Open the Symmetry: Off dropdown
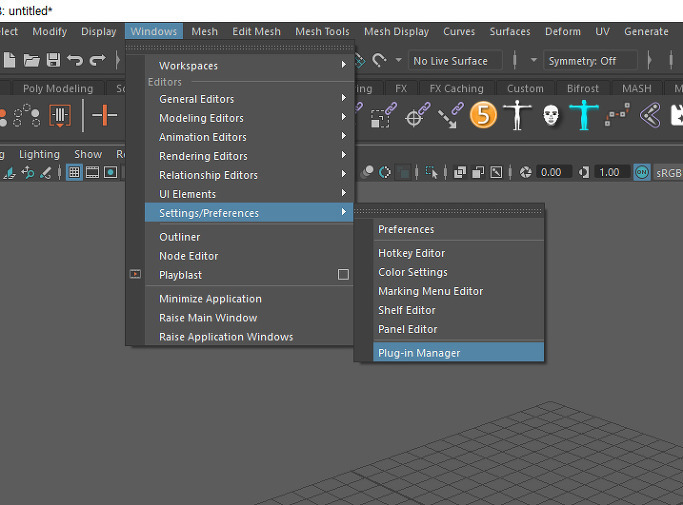The width and height of the screenshot is (683, 505). [x=590, y=61]
